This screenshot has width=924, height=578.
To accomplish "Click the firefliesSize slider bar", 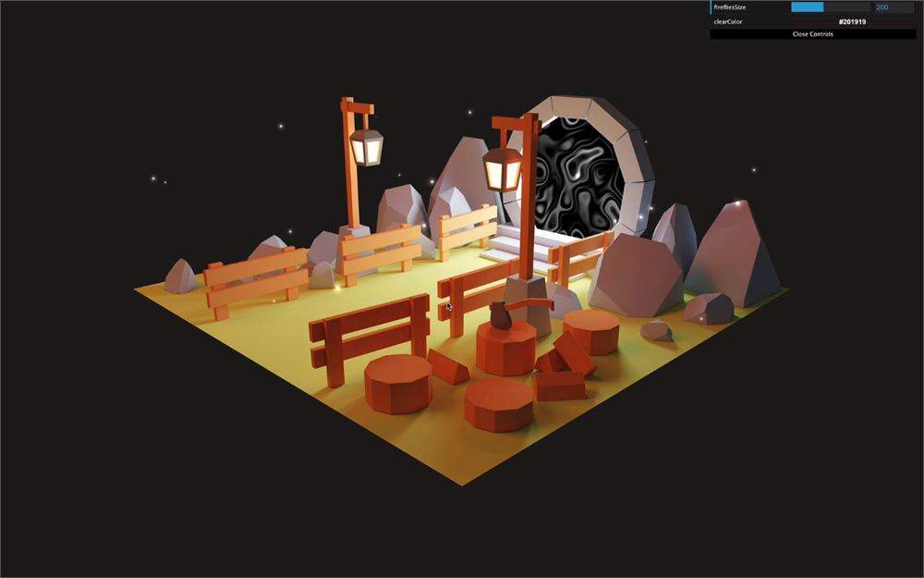I will (x=831, y=7).
